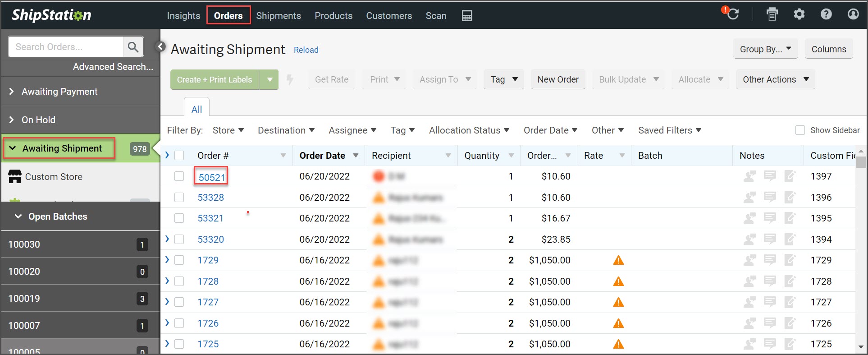Check the select-all orders header checkbox
Screen dimensions: 868x355
(179, 156)
